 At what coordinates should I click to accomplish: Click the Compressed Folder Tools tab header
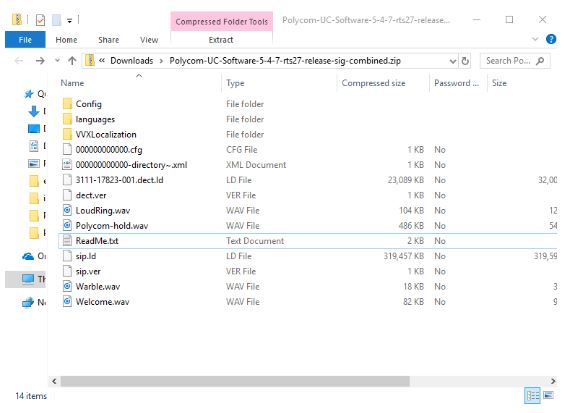click(x=221, y=21)
